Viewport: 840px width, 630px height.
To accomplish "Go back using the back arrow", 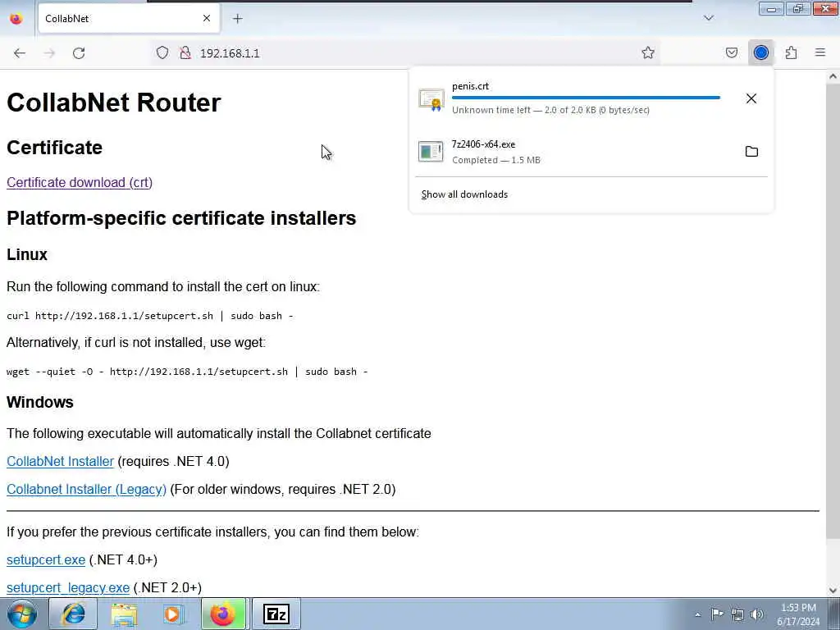I will click(20, 53).
